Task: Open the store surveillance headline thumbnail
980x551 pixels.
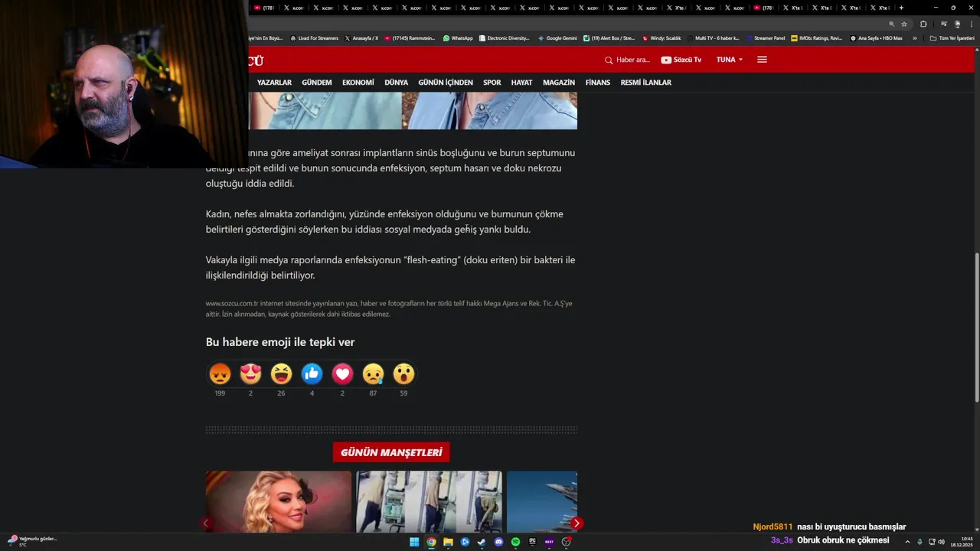Action: [x=429, y=502]
